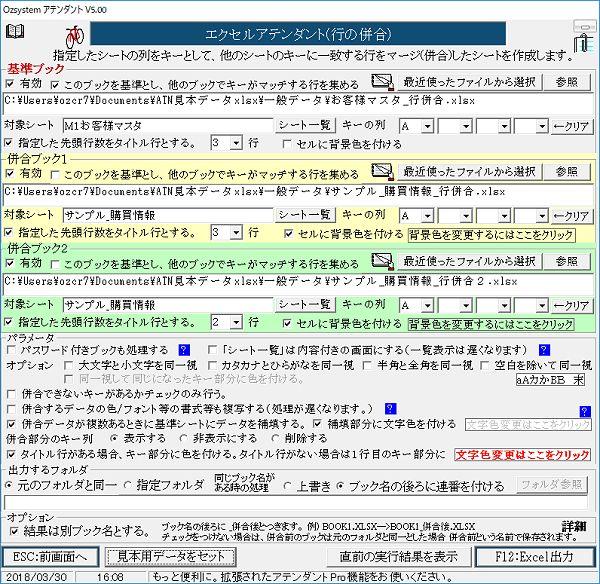Click the sheet icon in 併合ブック1 row
This screenshot has height=584, width=600.
[382, 171]
